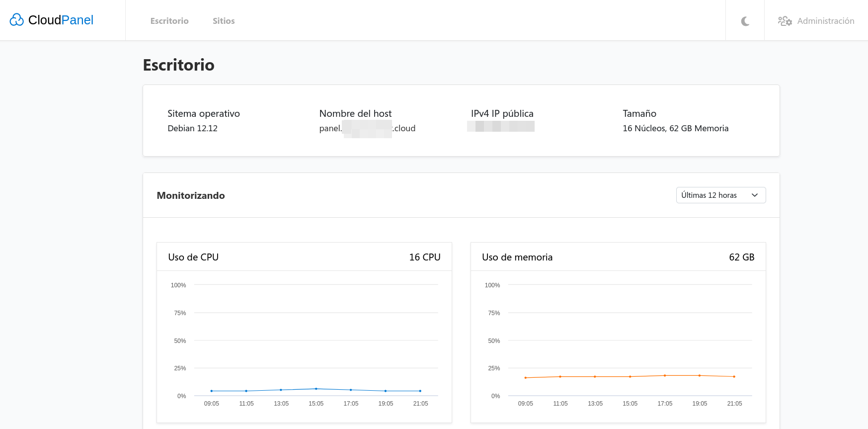Click the Tamaño label

(639, 114)
